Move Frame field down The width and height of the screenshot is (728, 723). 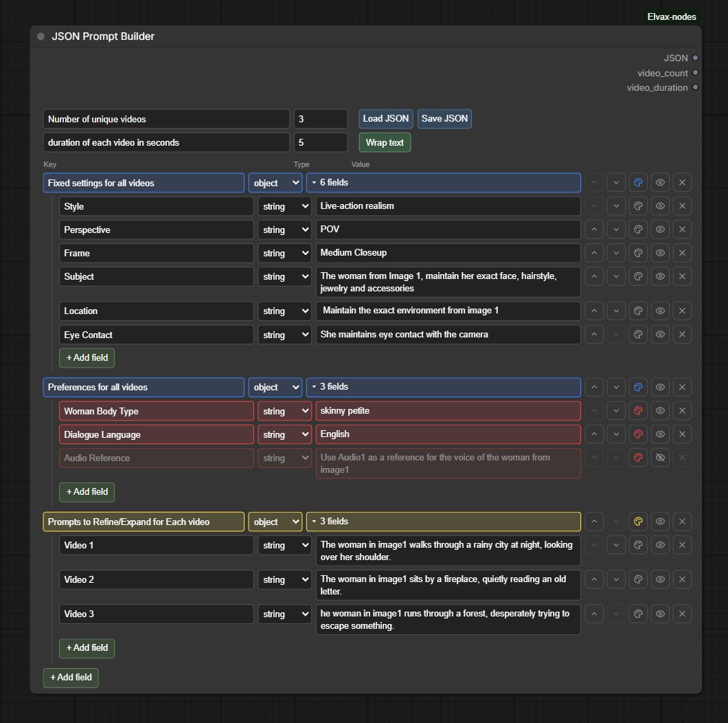tap(616, 253)
